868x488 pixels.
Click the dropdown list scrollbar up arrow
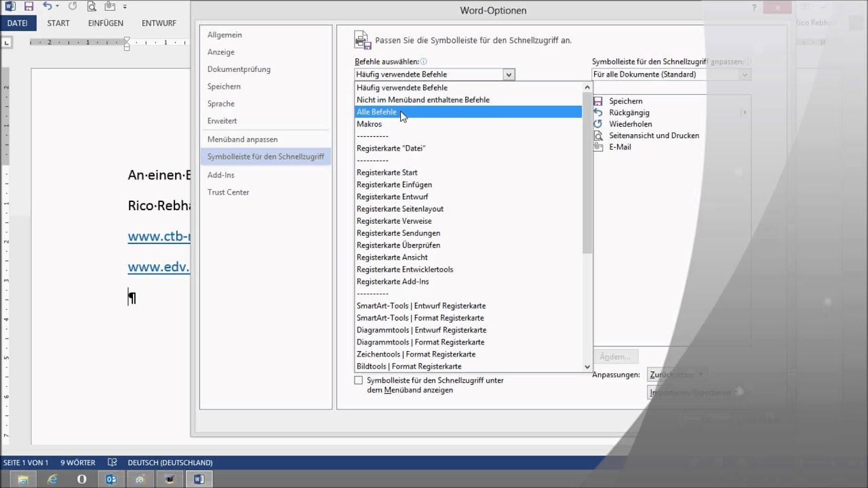tap(587, 87)
